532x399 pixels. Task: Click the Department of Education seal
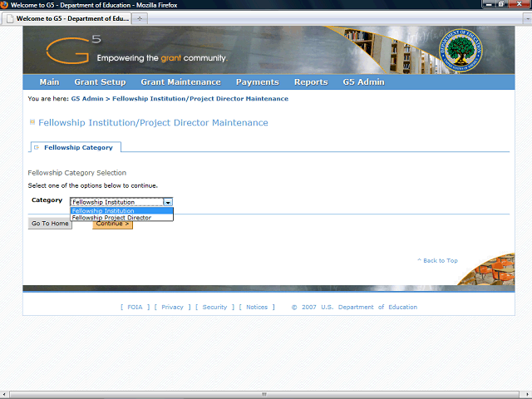pyautogui.click(x=461, y=50)
